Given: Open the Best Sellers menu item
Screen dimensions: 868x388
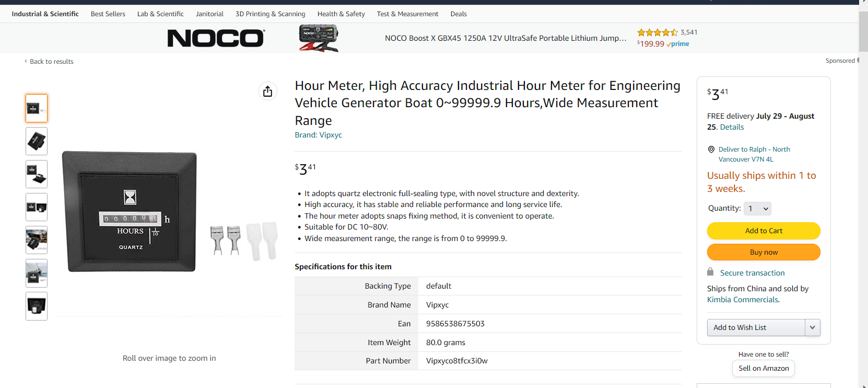Looking at the screenshot, I should 108,14.
